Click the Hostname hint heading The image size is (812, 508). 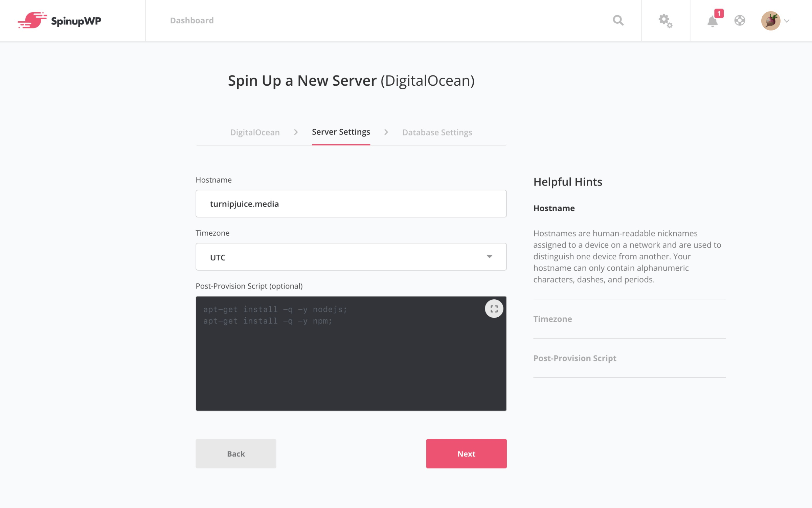pyautogui.click(x=554, y=208)
